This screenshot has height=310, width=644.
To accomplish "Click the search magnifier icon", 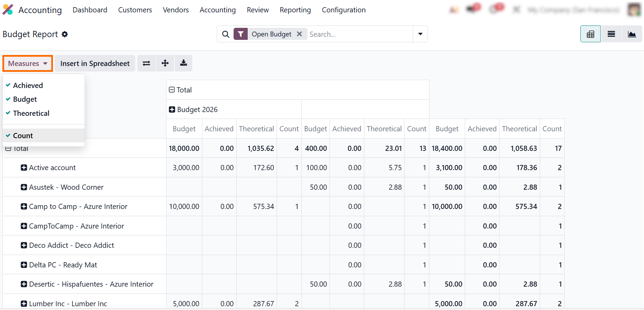I will click(226, 34).
